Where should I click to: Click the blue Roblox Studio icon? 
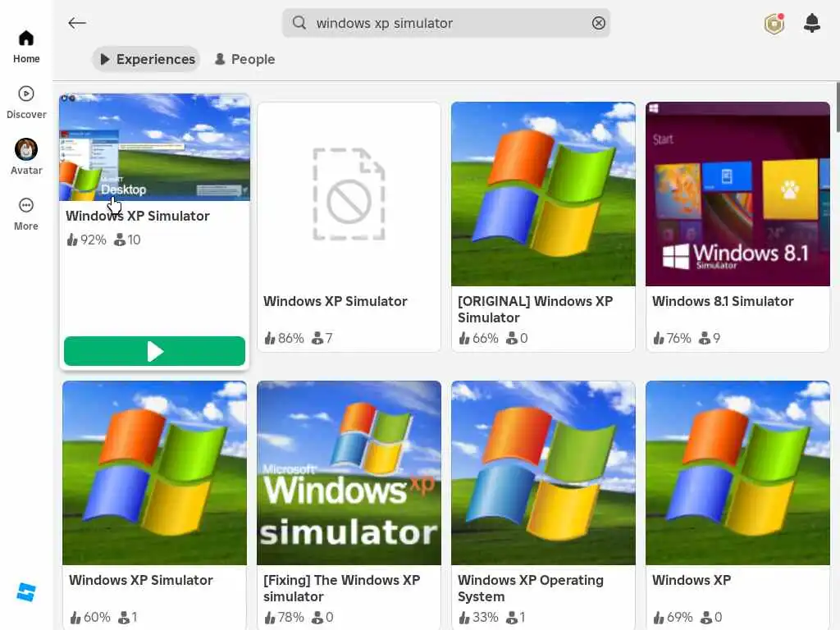(x=25, y=592)
